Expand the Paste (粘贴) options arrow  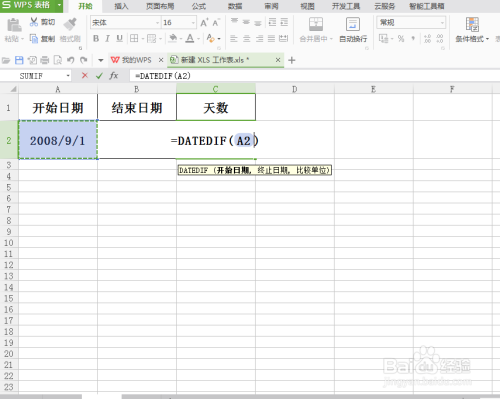(x=22, y=39)
